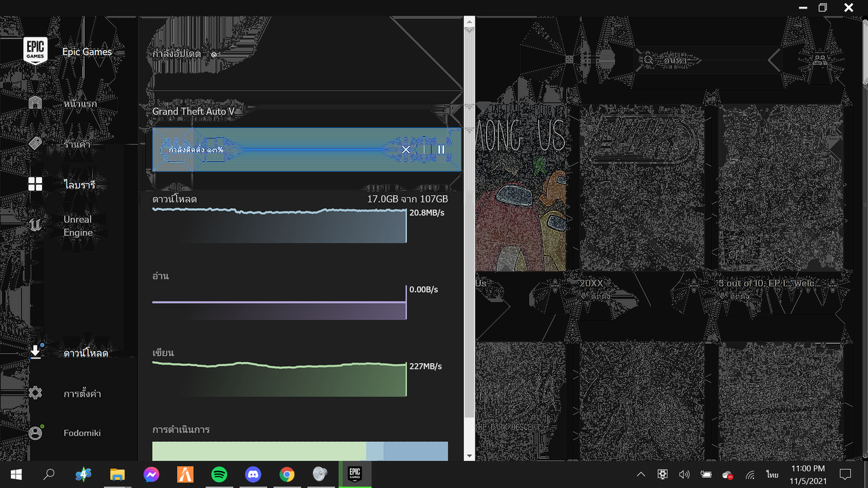Open the Among Us game thumbnail
868x488 pixels.
(x=520, y=188)
